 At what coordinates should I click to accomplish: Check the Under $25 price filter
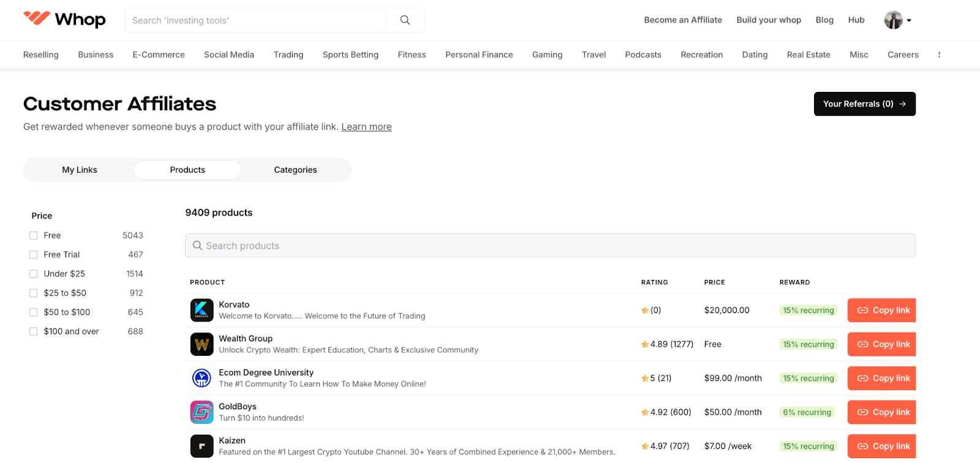(34, 274)
